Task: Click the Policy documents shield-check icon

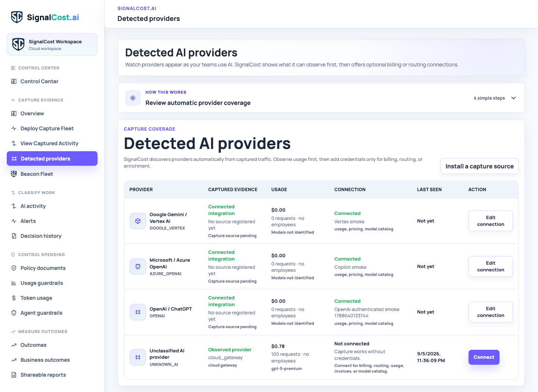Action: [14, 268]
